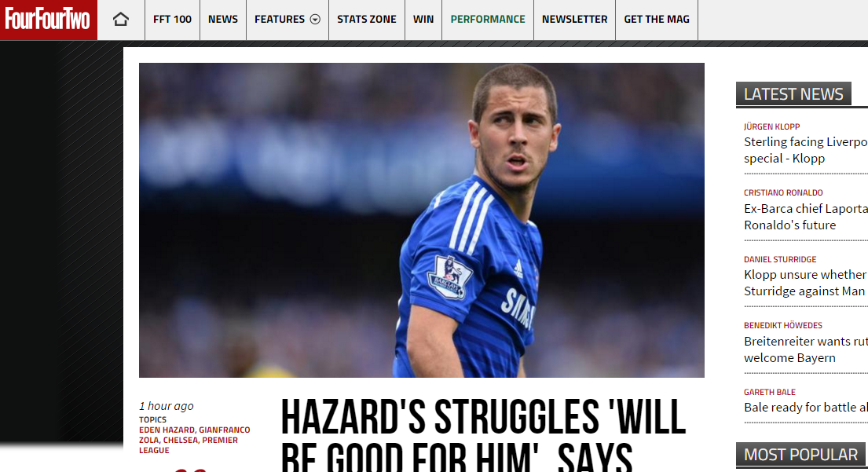Visit the Performance section
868x472 pixels.
488,20
